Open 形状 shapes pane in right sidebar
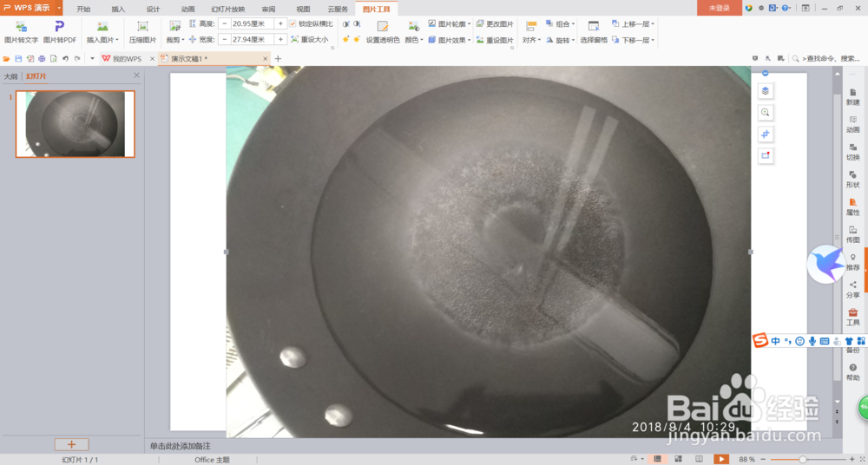Viewport: 868px width, 465px height. 853,180
